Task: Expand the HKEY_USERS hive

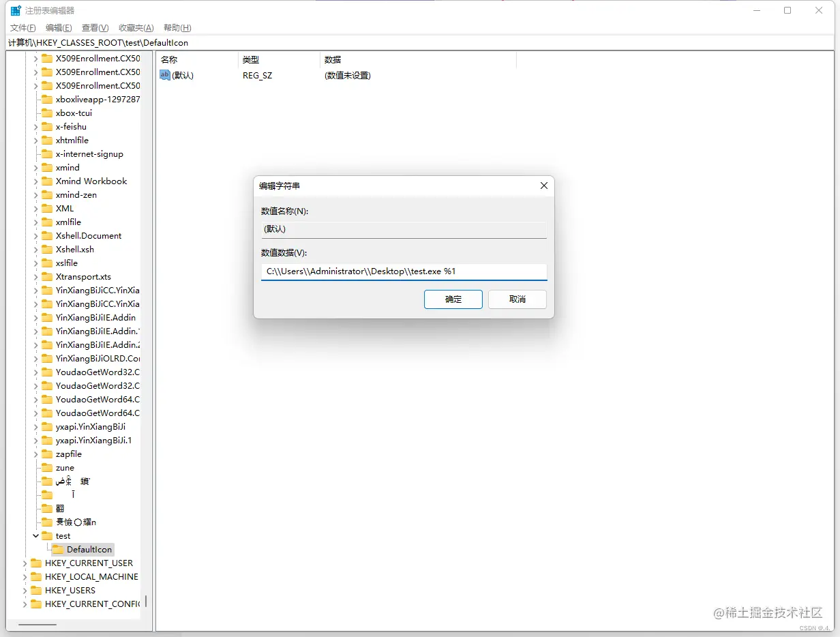Action: (25, 591)
